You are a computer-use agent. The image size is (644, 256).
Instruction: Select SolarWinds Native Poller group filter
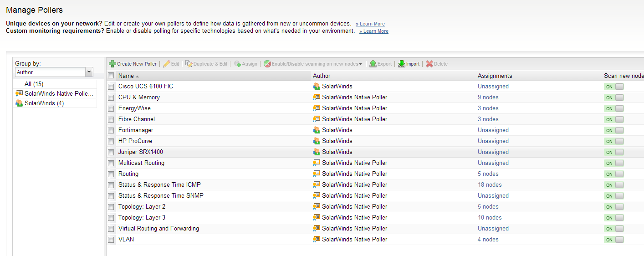[x=59, y=93]
